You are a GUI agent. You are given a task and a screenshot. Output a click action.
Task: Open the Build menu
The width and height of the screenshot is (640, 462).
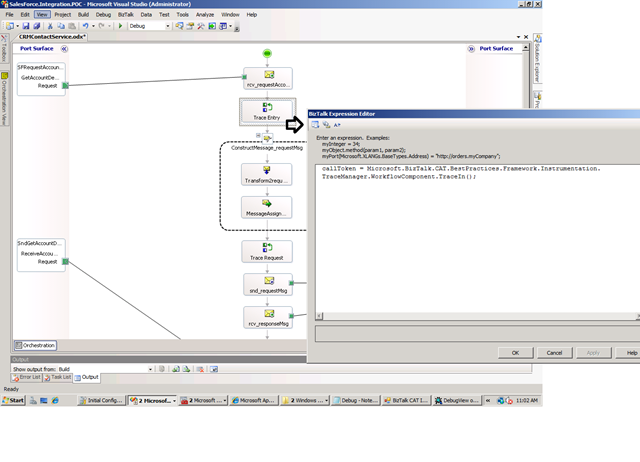point(83,14)
